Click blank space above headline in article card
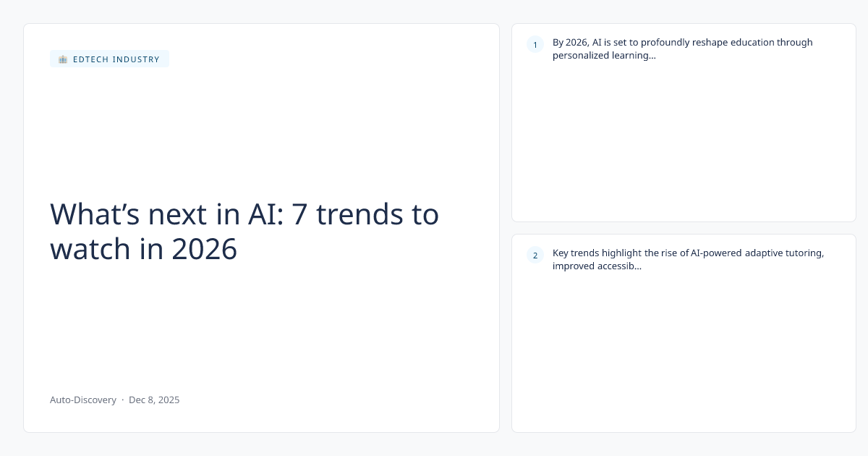Screen dimensions: 868x456 tap(260, 130)
